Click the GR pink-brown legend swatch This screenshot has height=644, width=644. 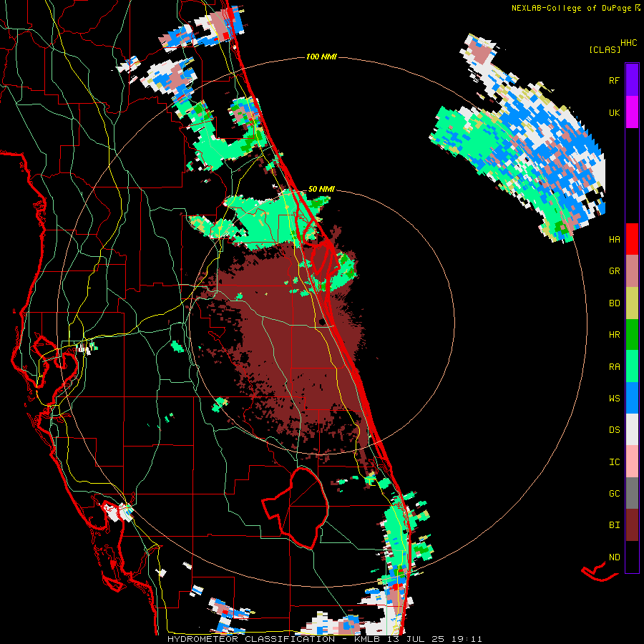(632, 271)
